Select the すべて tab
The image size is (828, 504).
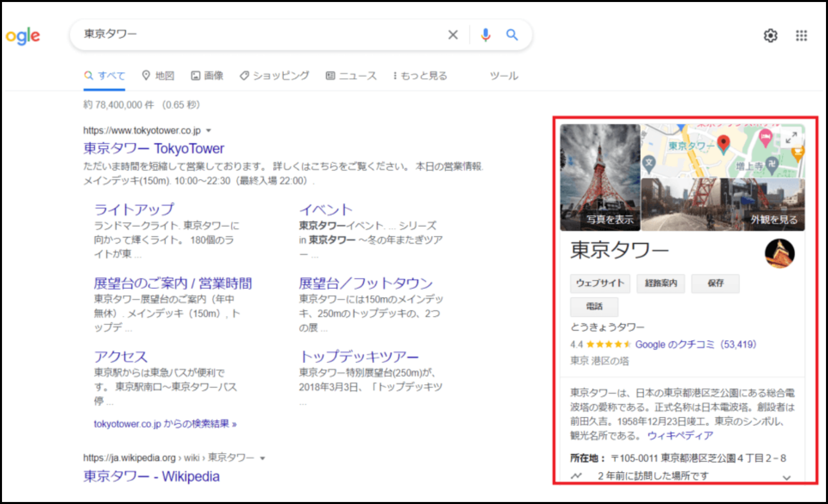(x=104, y=76)
